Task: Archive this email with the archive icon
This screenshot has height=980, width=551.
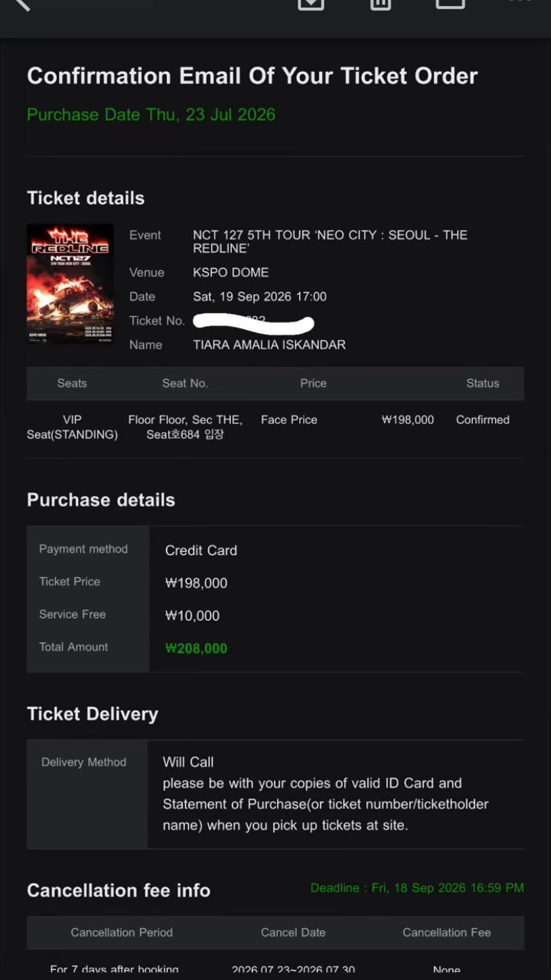Action: [x=311, y=4]
